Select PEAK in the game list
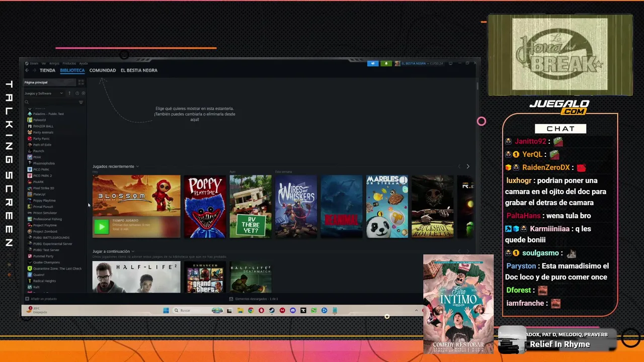 point(37,157)
